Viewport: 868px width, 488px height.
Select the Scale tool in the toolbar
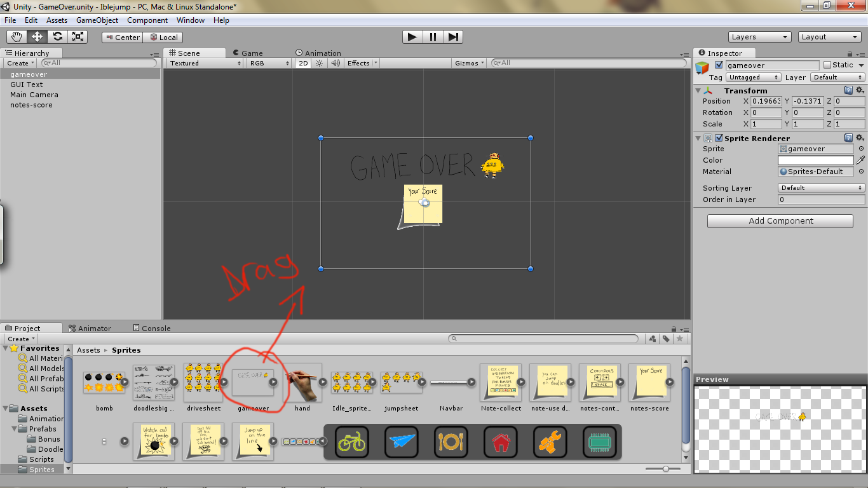tap(78, 37)
